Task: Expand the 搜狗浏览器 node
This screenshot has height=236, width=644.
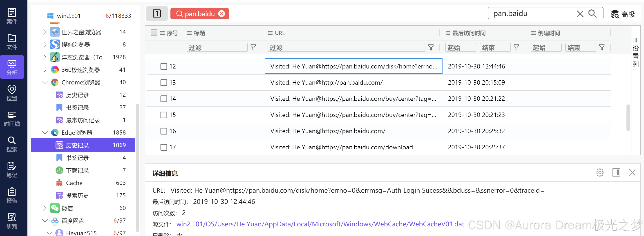Action: click(45, 44)
